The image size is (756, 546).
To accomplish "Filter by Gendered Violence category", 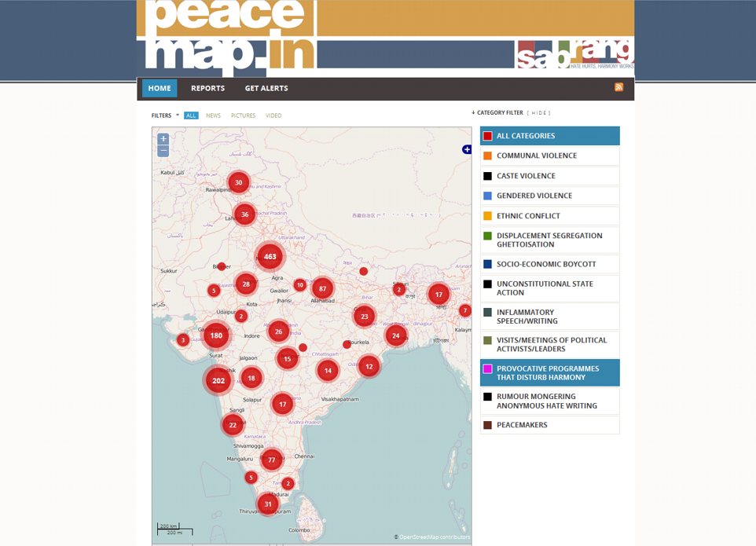I will 549,196.
